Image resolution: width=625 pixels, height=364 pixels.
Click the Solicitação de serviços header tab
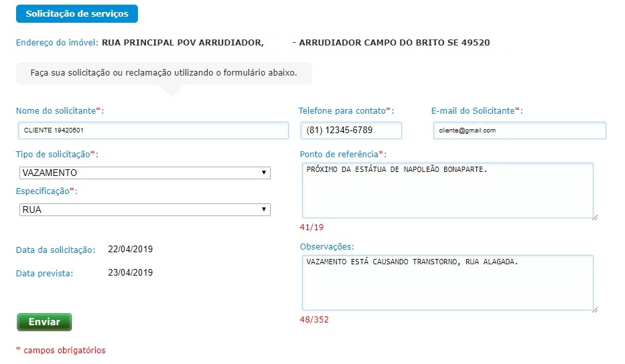click(x=77, y=14)
